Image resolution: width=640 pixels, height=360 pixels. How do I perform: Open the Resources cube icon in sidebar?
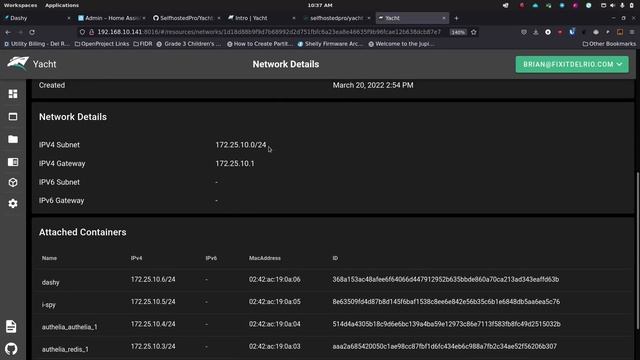13,182
